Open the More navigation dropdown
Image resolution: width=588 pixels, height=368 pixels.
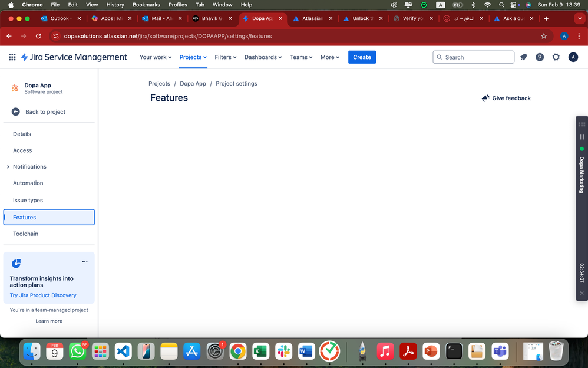pos(329,57)
